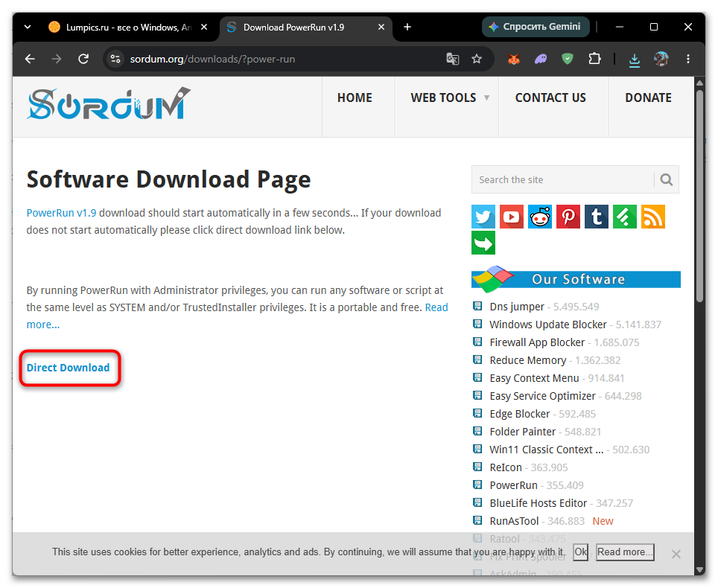Open the DONATE menu item

tap(648, 98)
